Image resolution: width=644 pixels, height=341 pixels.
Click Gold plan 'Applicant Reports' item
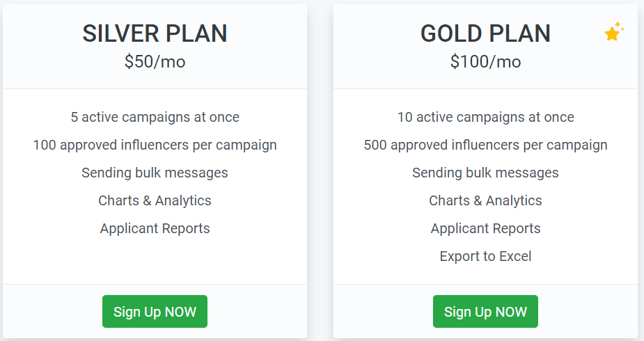(x=485, y=228)
